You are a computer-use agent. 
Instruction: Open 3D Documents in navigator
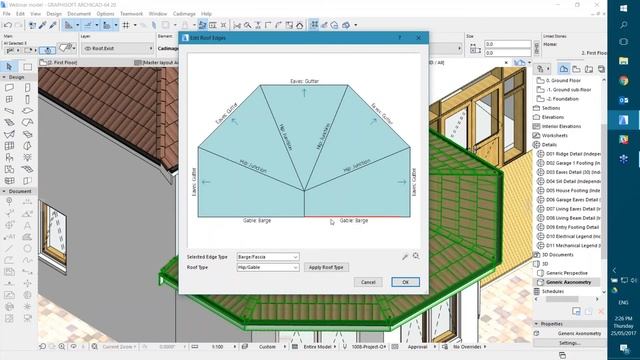[557, 255]
